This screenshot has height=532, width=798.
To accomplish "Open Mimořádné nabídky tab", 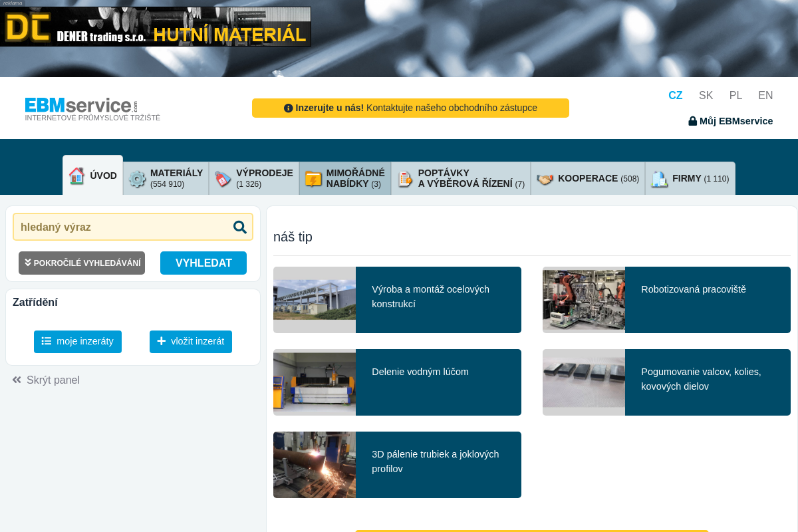I will tap(345, 179).
